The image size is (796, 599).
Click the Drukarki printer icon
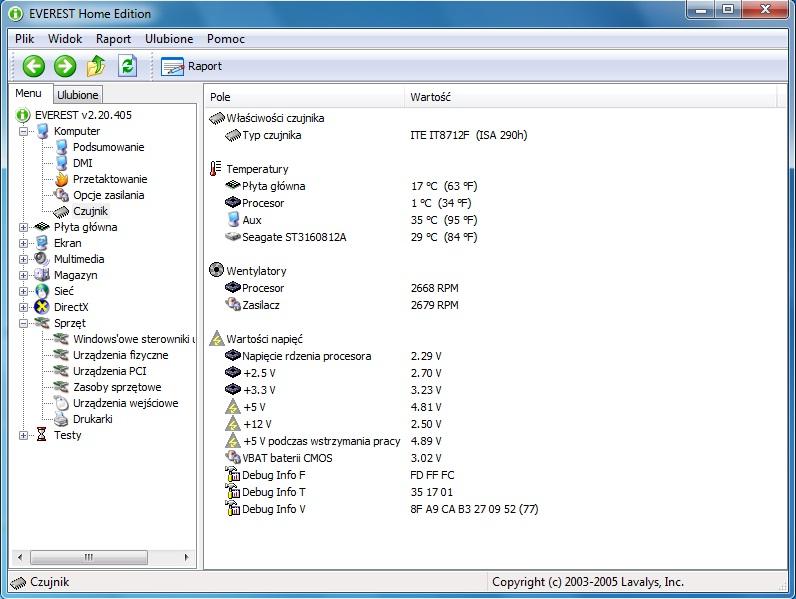click(61, 419)
